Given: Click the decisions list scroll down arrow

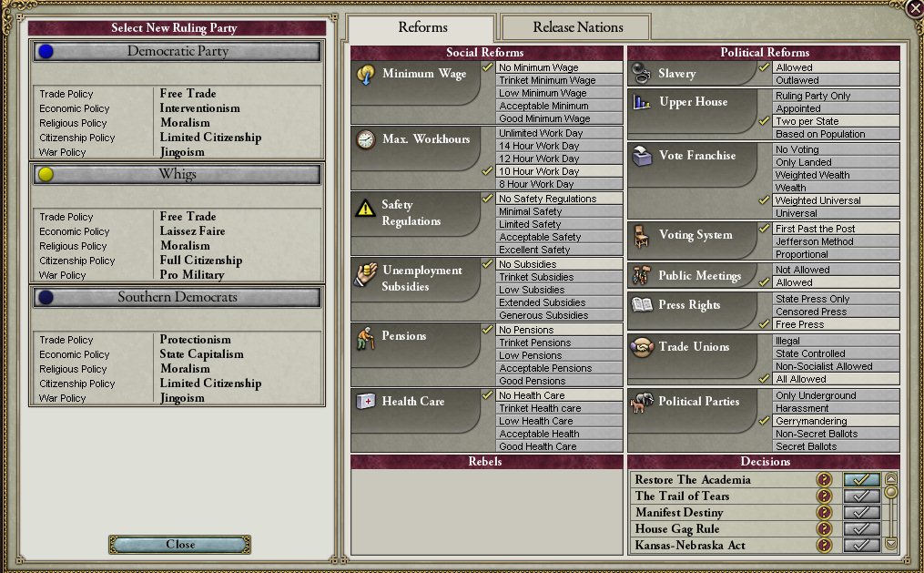Looking at the screenshot, I should (891, 544).
